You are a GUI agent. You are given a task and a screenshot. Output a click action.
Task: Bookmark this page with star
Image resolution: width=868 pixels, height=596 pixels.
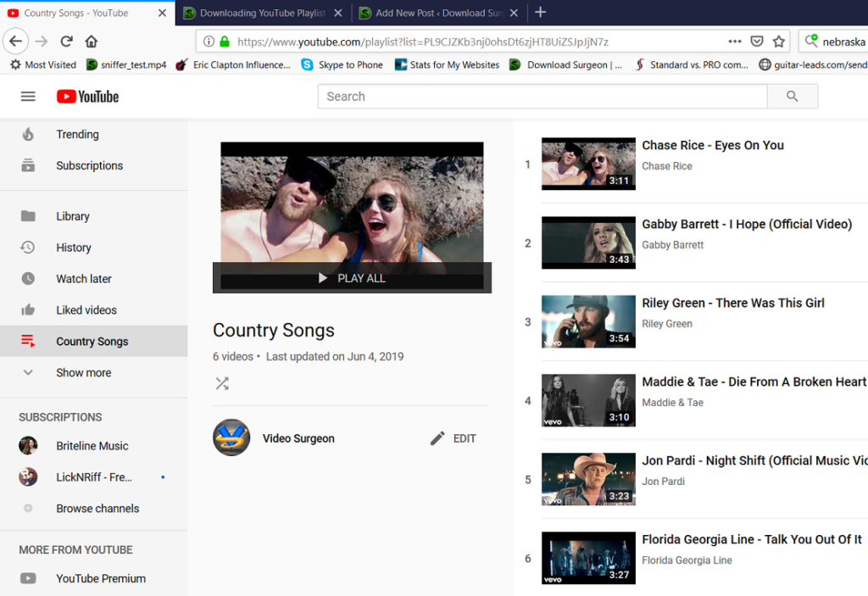(779, 42)
